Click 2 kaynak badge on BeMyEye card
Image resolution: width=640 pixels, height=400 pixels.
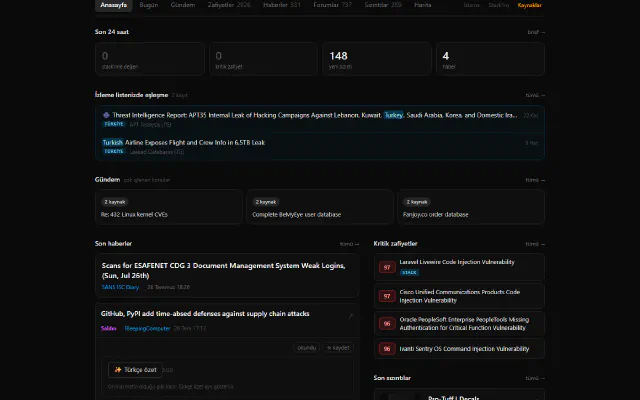tap(265, 202)
